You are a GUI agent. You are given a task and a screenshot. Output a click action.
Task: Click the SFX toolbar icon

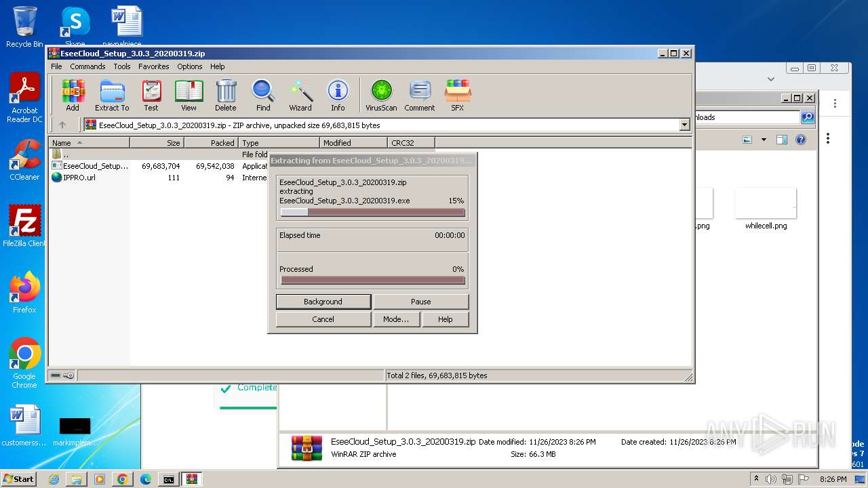[x=458, y=95]
